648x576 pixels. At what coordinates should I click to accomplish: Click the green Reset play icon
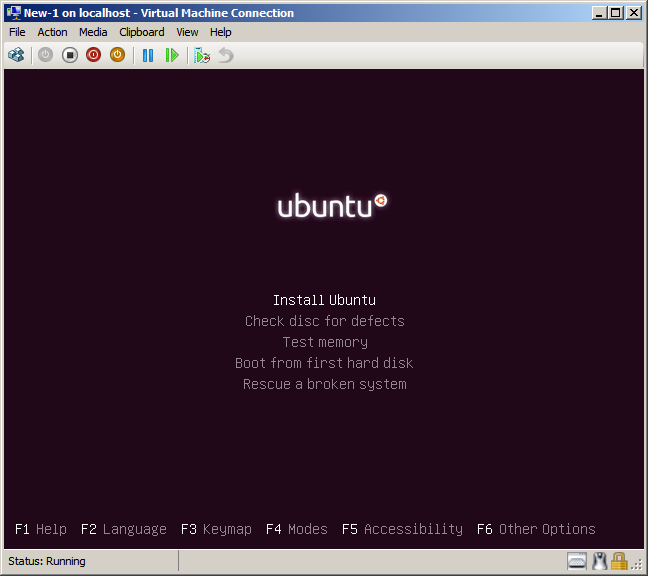click(x=172, y=55)
